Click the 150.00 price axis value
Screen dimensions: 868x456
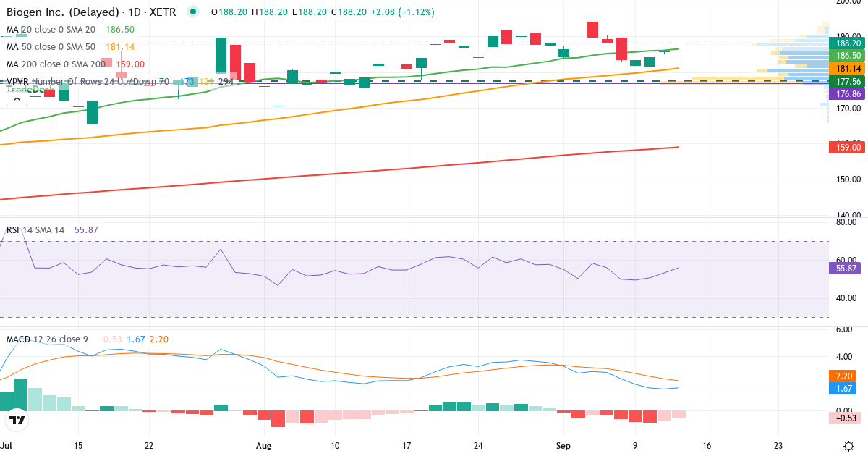pyautogui.click(x=848, y=180)
